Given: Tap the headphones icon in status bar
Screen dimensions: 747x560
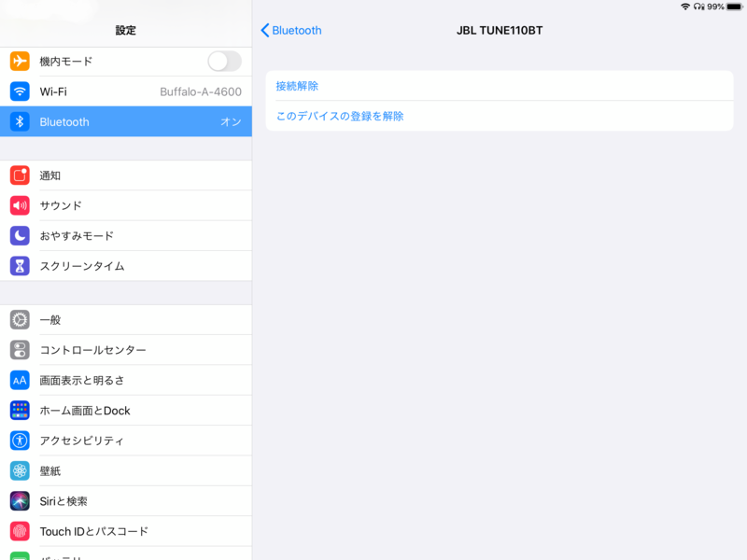Looking at the screenshot, I should (x=698, y=7).
